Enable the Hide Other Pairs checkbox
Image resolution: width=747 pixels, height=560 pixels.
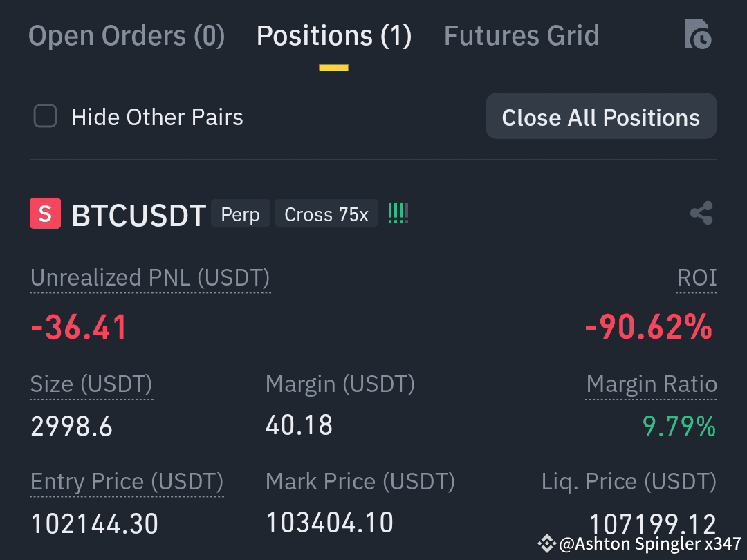[45, 116]
